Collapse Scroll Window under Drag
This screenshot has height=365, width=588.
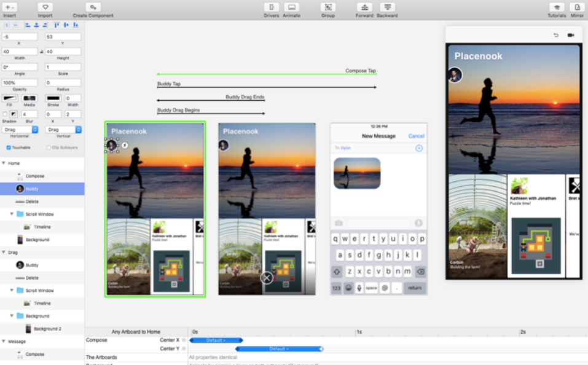click(12, 291)
